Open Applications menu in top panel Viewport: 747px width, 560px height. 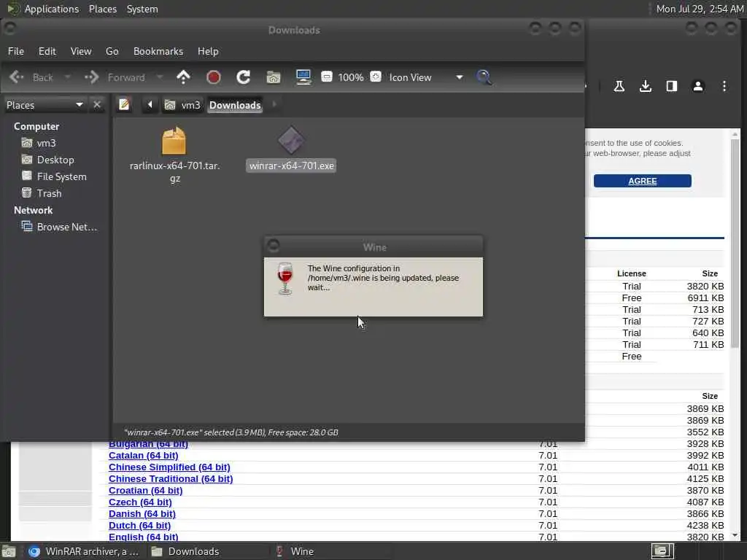(52, 9)
